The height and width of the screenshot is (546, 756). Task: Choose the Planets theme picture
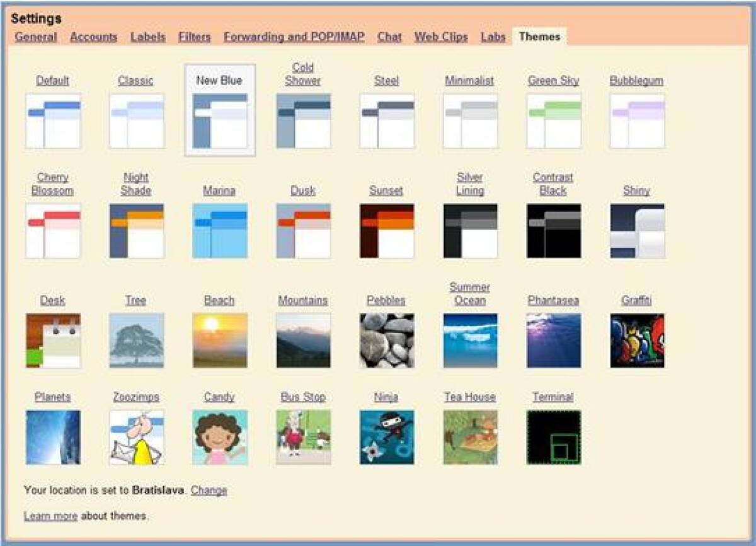tap(53, 438)
